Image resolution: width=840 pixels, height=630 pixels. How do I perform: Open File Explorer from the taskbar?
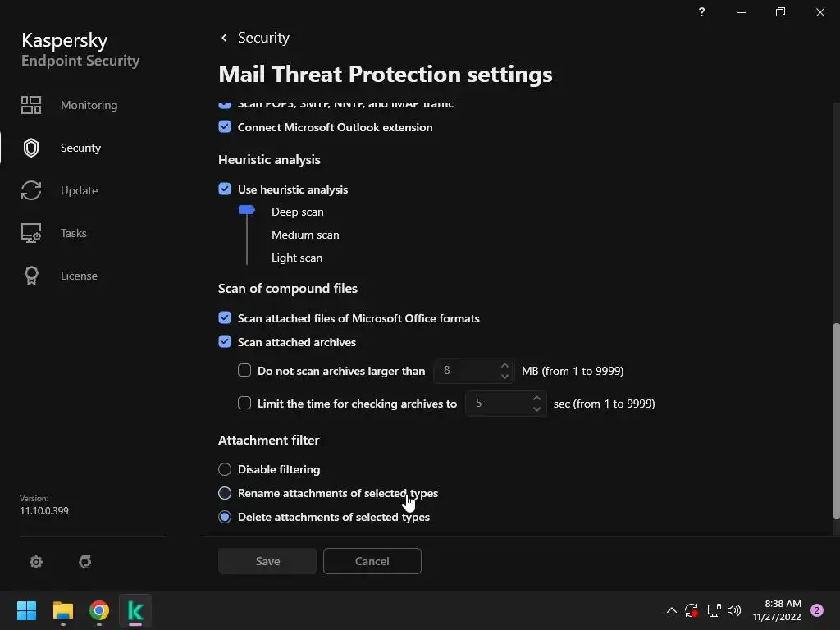tap(62, 610)
